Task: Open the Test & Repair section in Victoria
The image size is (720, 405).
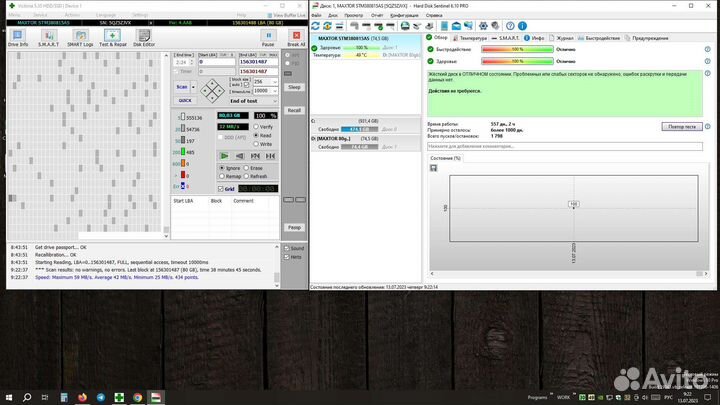Action: pyautogui.click(x=112, y=38)
